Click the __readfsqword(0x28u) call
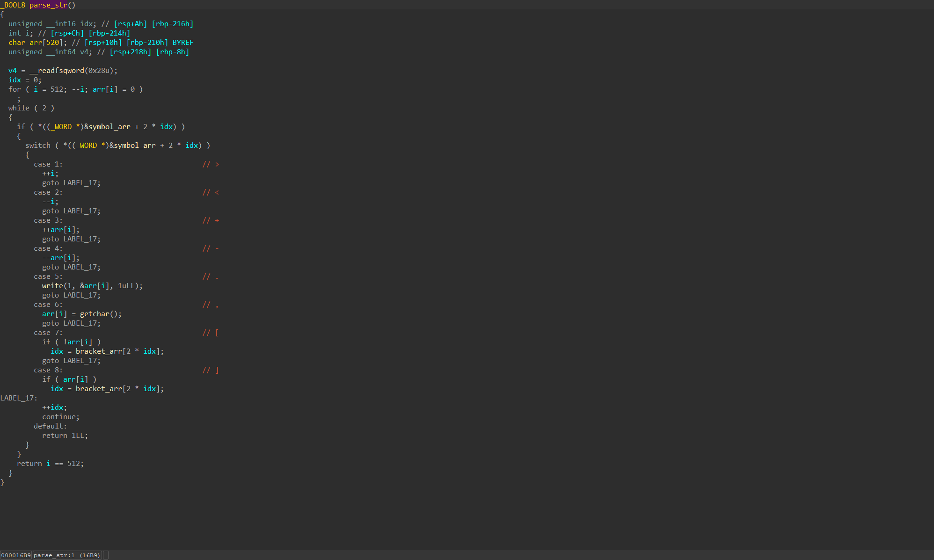 click(73, 71)
